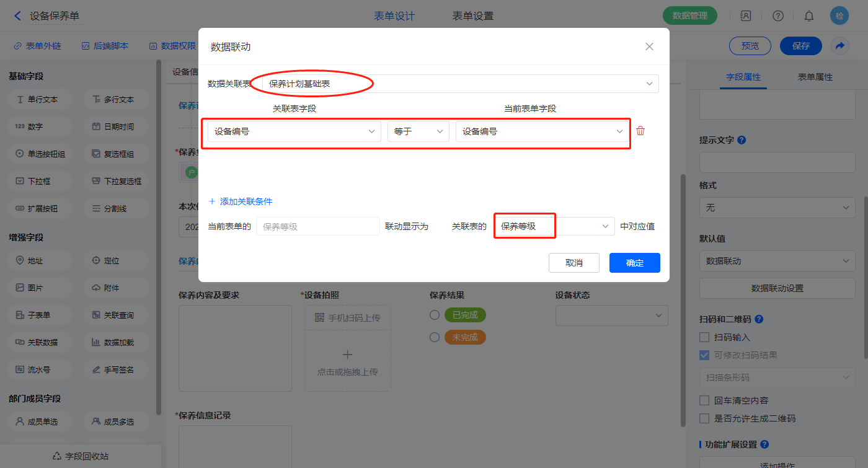Toggle the 回车清空内容 checkbox
The width and height of the screenshot is (868, 468).
(704, 400)
